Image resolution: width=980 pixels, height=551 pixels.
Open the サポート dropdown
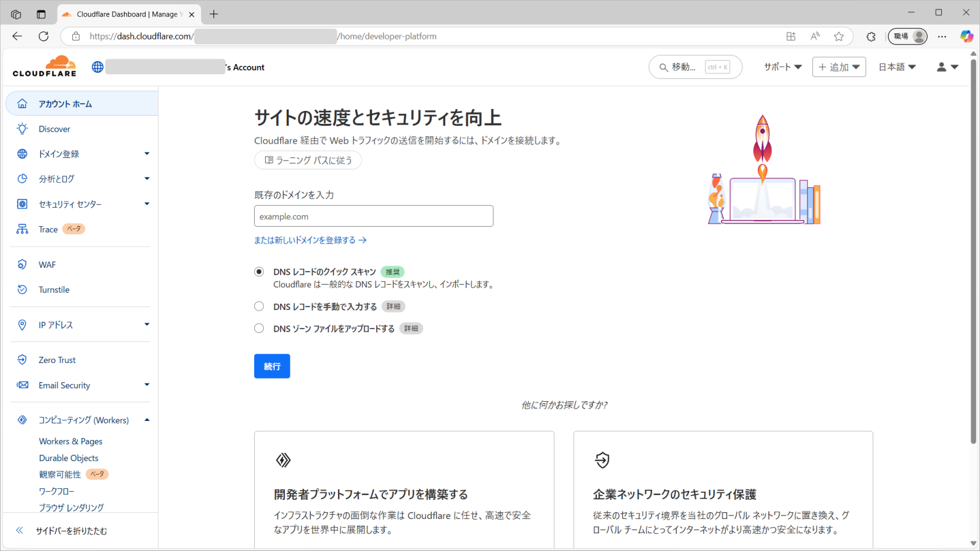pyautogui.click(x=782, y=67)
